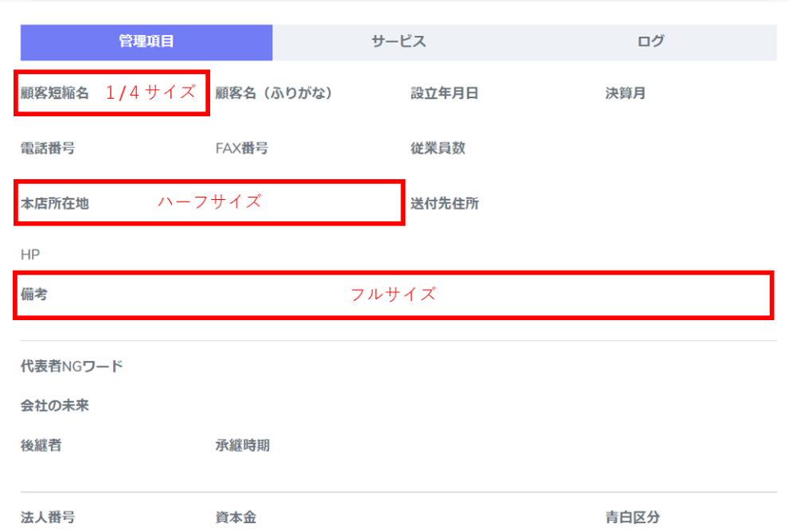Open the サービス tab
This screenshot has width=789, height=532.
[x=398, y=42]
